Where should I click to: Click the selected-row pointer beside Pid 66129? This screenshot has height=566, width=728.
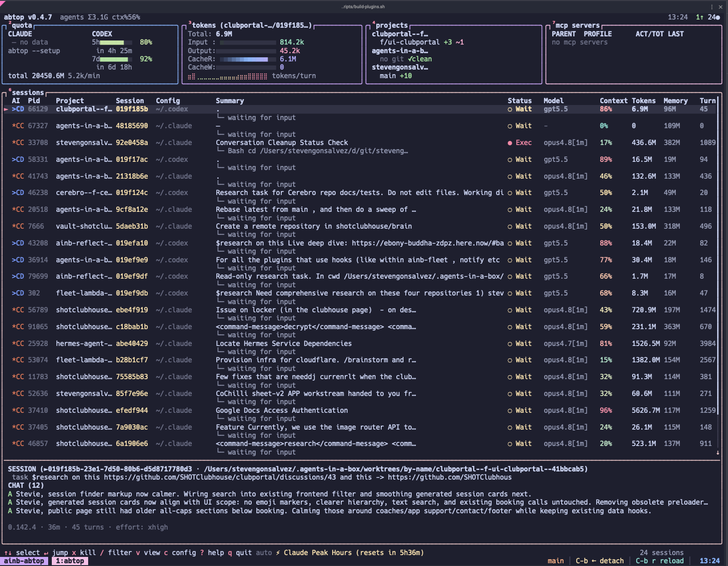point(6,109)
